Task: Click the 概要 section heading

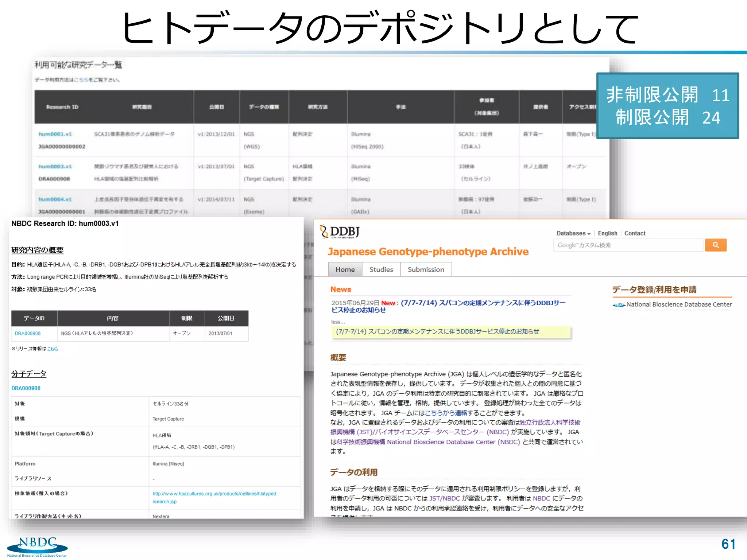Action: 338,358
